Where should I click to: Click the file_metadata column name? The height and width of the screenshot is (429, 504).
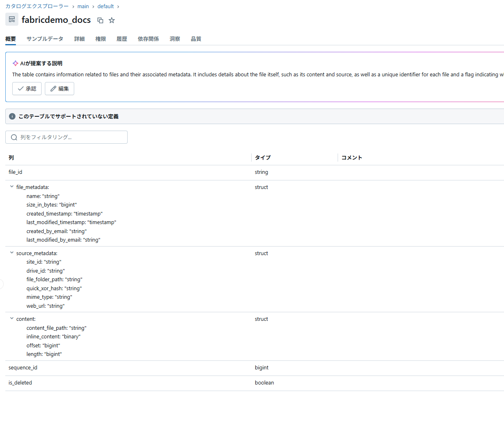click(33, 187)
